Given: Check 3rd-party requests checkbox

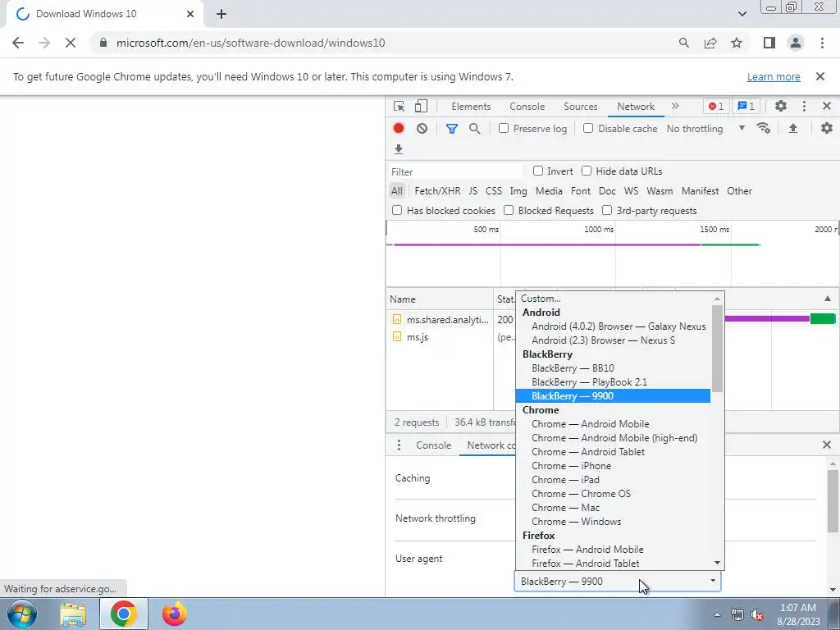Looking at the screenshot, I should (x=607, y=211).
